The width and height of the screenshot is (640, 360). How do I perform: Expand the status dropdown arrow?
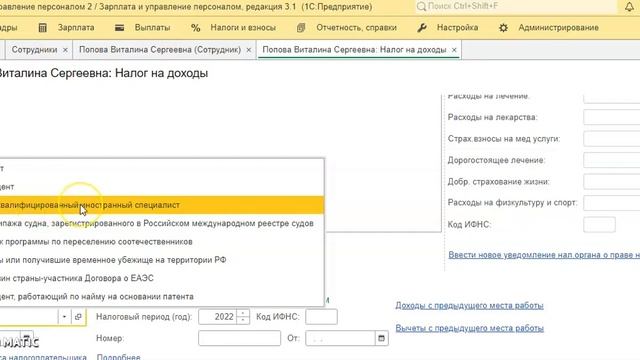64,317
